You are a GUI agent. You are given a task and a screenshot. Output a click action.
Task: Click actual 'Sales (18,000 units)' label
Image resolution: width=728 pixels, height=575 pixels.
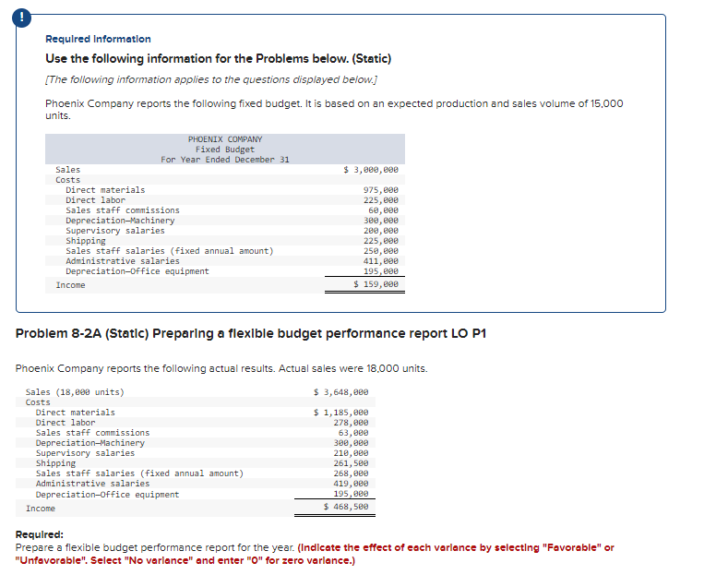[76, 392]
